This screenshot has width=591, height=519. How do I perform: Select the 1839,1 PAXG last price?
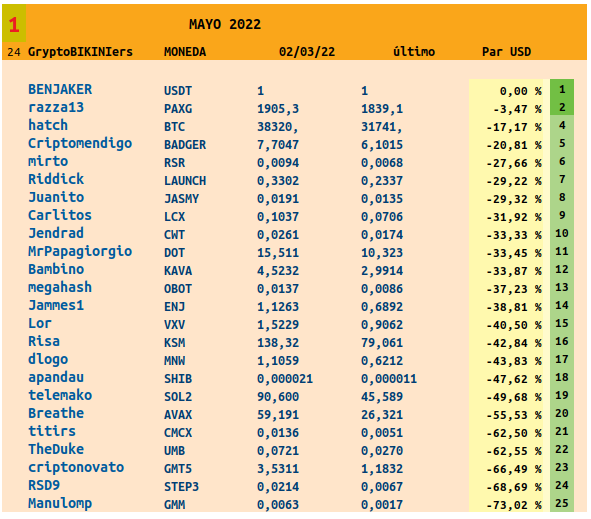(382, 109)
